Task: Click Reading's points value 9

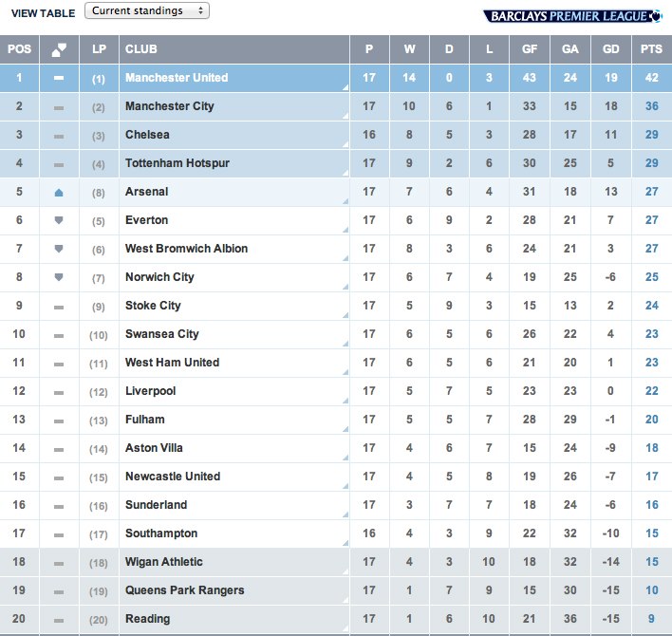Action: point(651,618)
